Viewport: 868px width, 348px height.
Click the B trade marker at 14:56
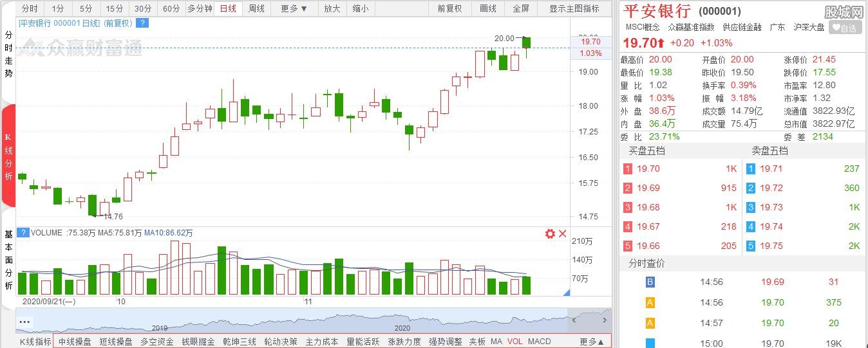650,282
